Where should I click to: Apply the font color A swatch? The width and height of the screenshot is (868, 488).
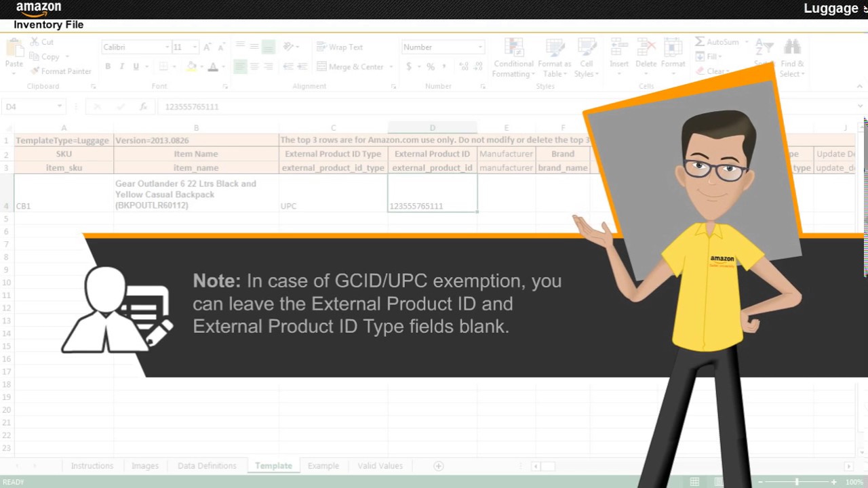(x=213, y=66)
